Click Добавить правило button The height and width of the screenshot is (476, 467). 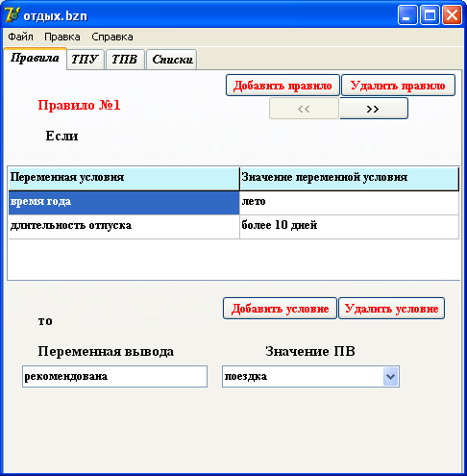tap(283, 86)
